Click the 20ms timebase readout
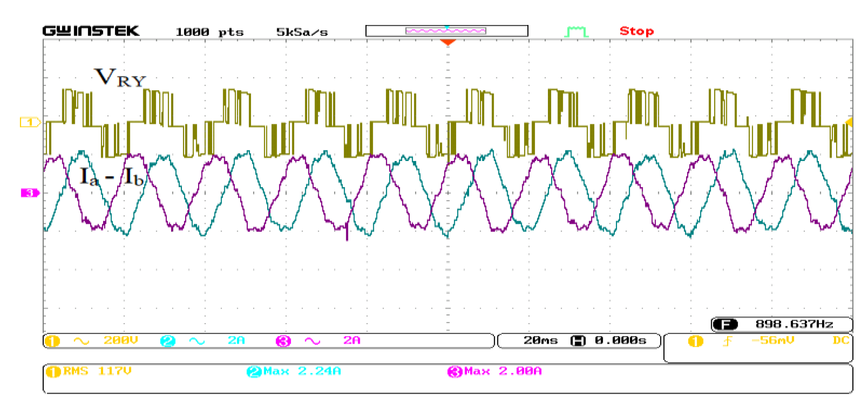Viewport: 868px width, 411px height. tap(540, 340)
